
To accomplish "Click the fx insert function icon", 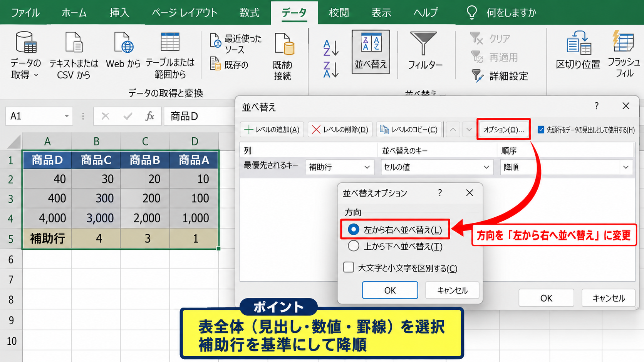I will (150, 116).
